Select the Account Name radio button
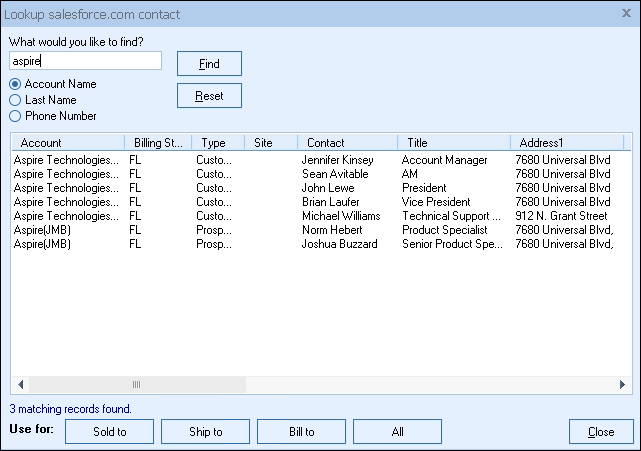Screen dimensions: 641x451 pyautogui.click(x=15, y=84)
